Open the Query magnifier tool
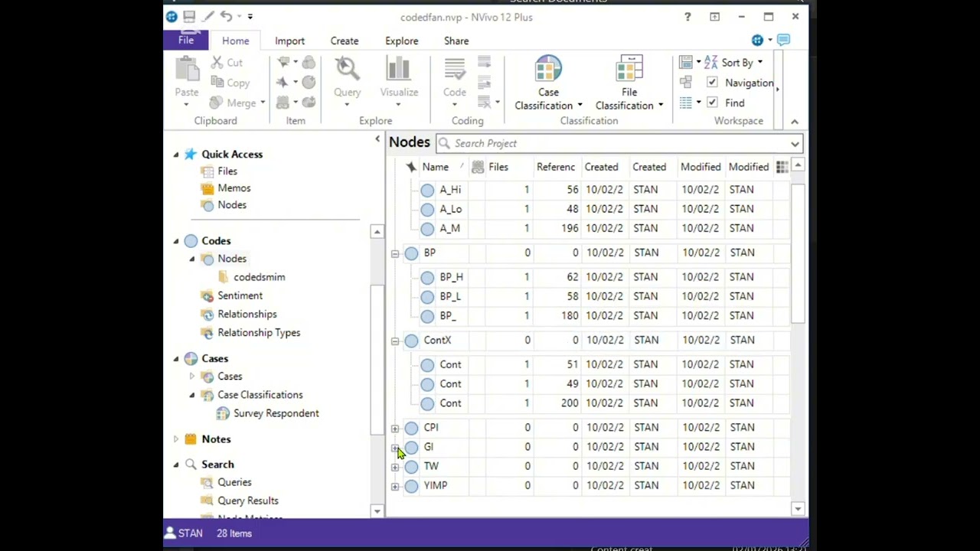 pyautogui.click(x=347, y=69)
